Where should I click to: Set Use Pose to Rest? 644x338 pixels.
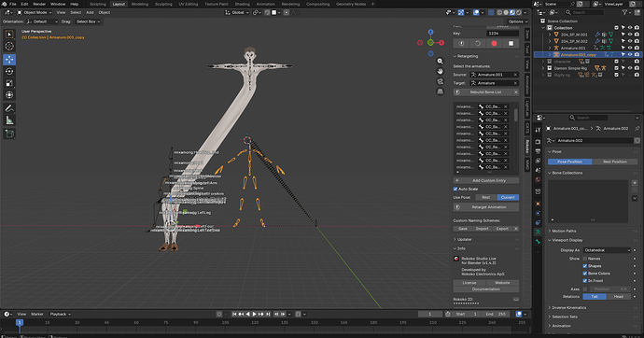486,198
